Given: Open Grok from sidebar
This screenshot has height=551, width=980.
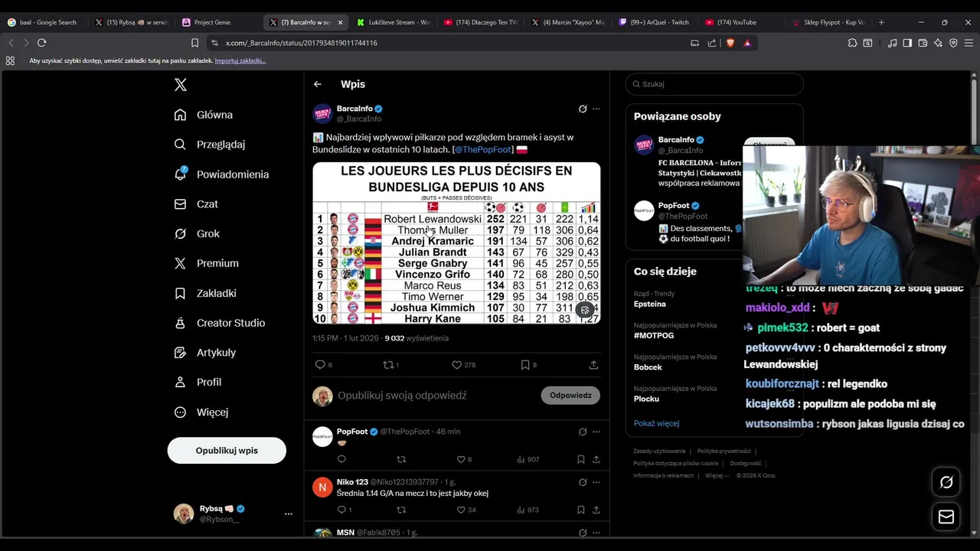Looking at the screenshot, I should 197,234.
